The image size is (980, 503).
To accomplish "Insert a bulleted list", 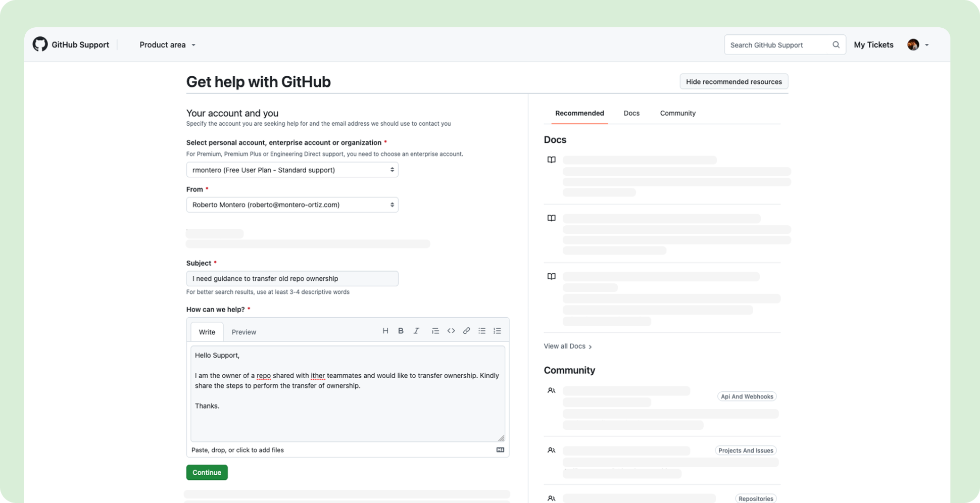I will pos(482,331).
